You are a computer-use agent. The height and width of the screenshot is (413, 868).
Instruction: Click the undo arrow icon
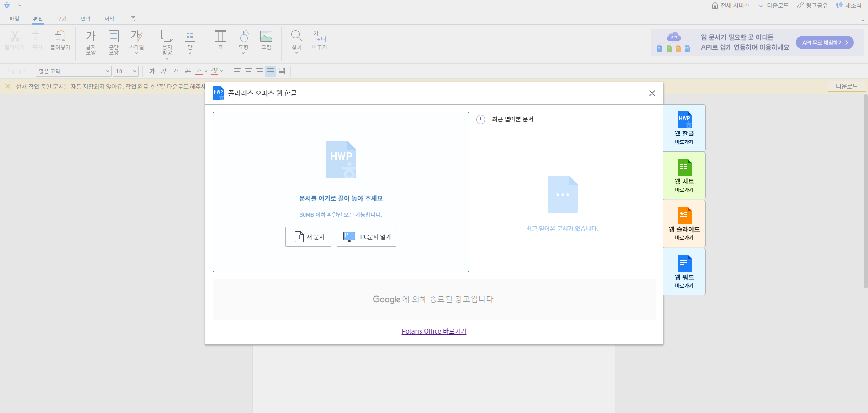click(x=11, y=71)
